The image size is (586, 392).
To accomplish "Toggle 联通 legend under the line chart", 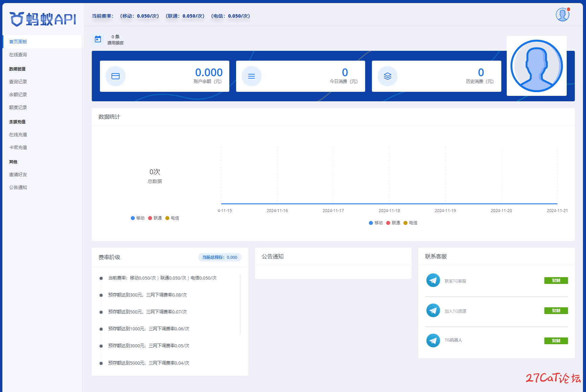I will (393, 223).
